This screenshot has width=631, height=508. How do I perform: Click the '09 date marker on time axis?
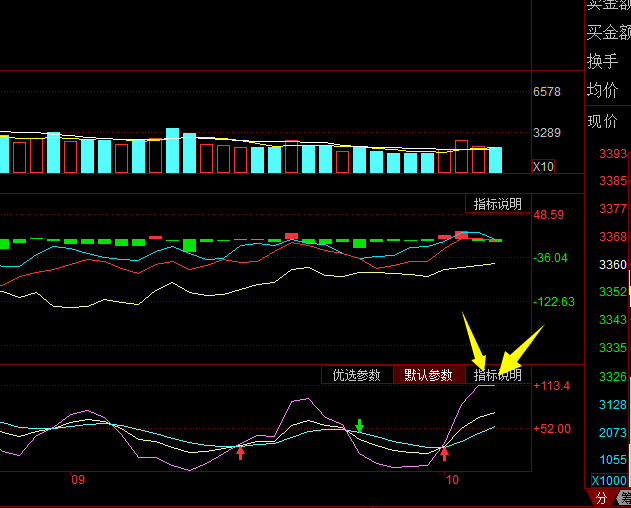coord(78,481)
